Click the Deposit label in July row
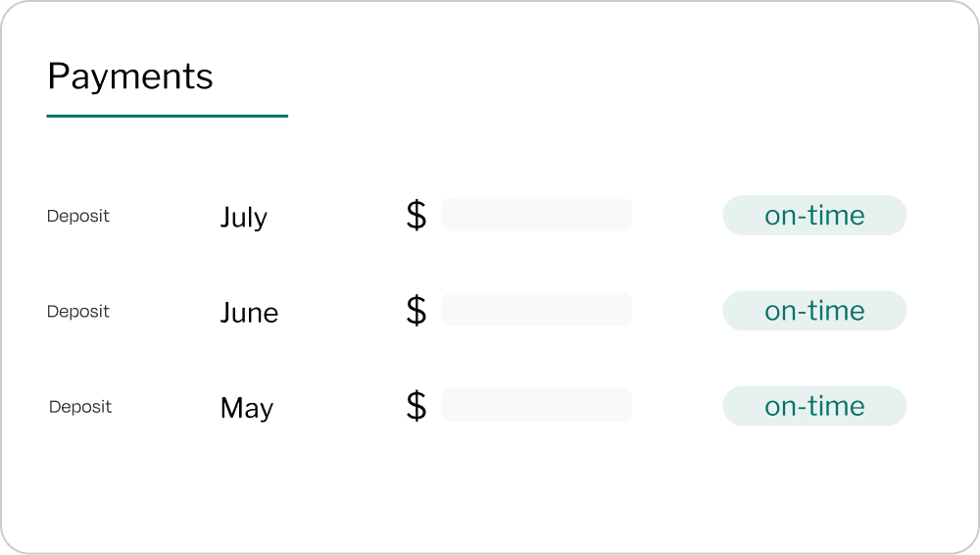This screenshot has width=980, height=555. coord(78,216)
